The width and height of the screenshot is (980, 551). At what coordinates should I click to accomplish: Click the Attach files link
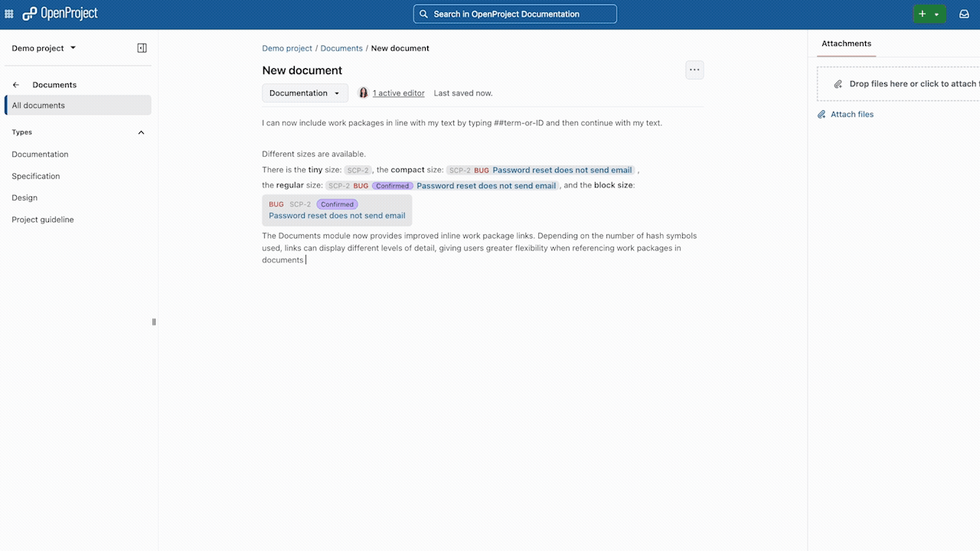point(852,115)
